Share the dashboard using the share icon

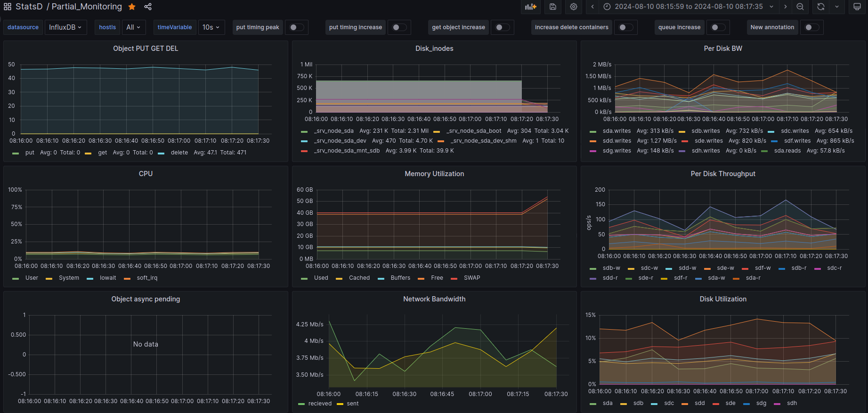pyautogui.click(x=148, y=7)
